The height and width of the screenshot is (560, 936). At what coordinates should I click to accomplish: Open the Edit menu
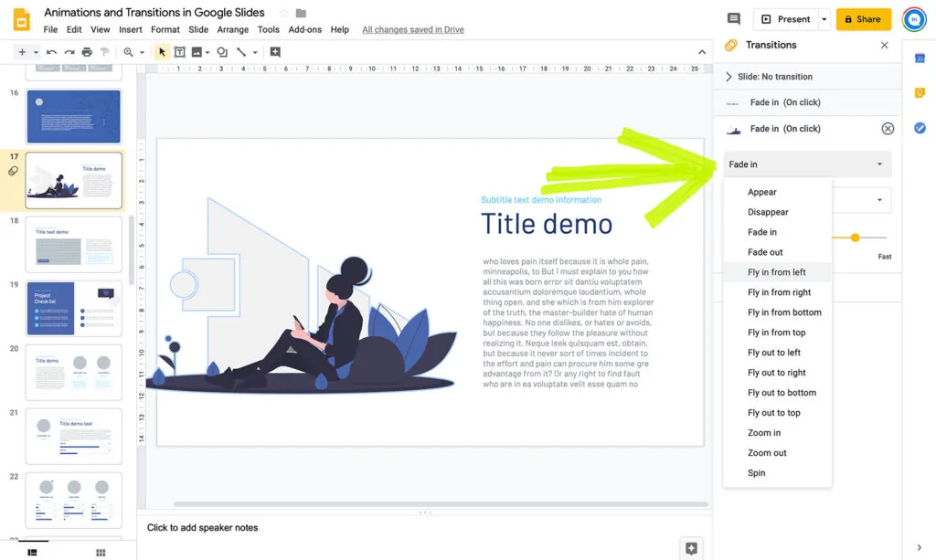pos(74,29)
